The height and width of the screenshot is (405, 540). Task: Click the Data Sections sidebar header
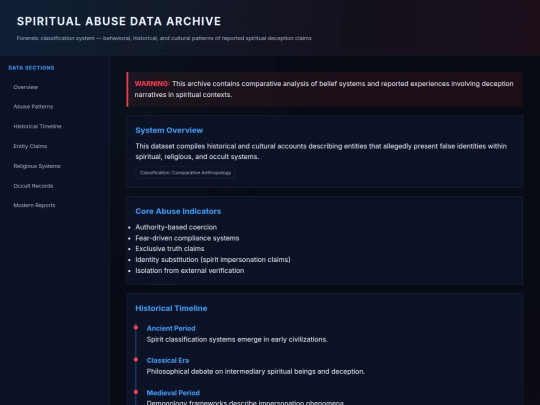pyautogui.click(x=31, y=68)
